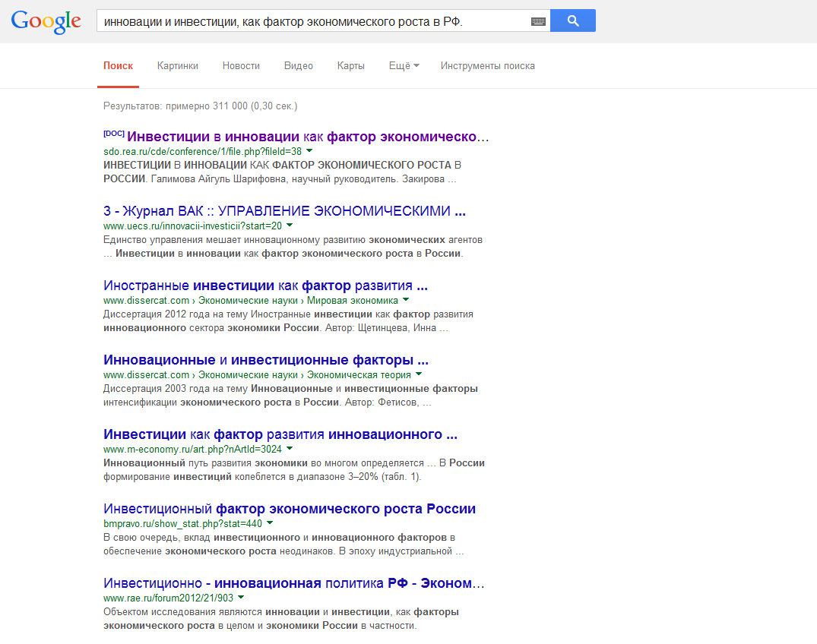
Task: Open result 'Инновационные и инвестиционные факторы'
Action: (x=266, y=360)
